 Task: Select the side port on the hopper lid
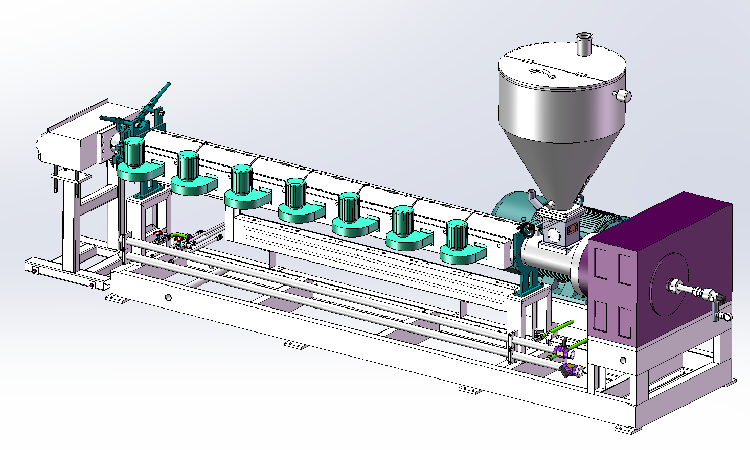(623, 95)
